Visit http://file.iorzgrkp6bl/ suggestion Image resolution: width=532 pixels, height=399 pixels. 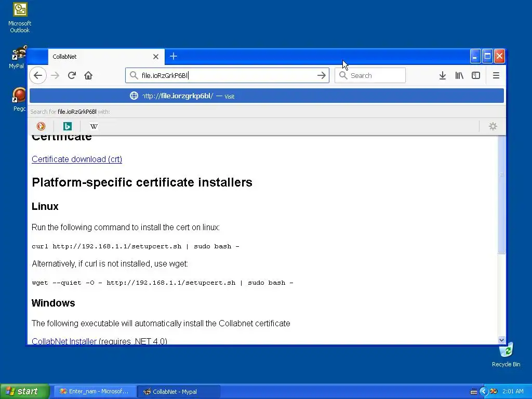(267, 96)
